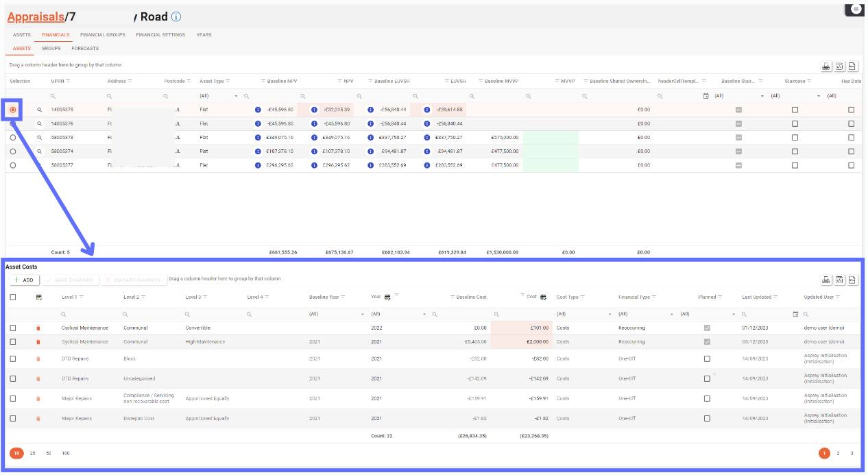Print the upper assets grid
Viewport: 868px width, 475px height.
(826, 66)
